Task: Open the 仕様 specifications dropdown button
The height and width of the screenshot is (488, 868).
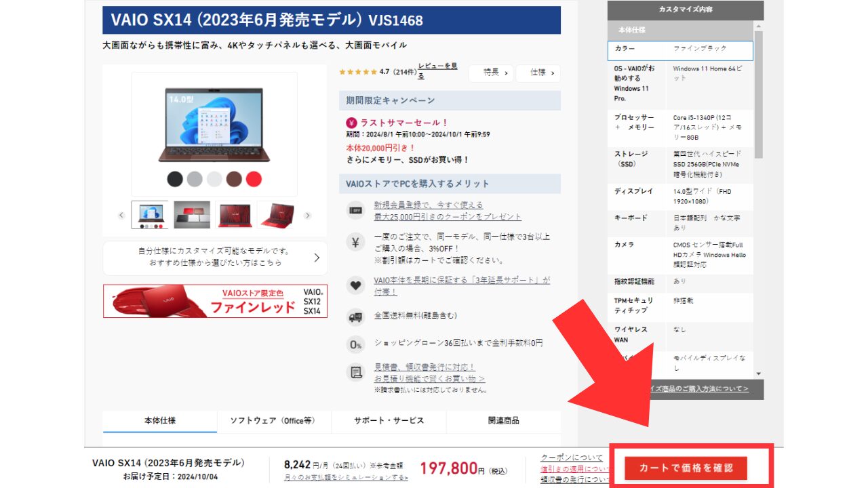Action: [538, 73]
